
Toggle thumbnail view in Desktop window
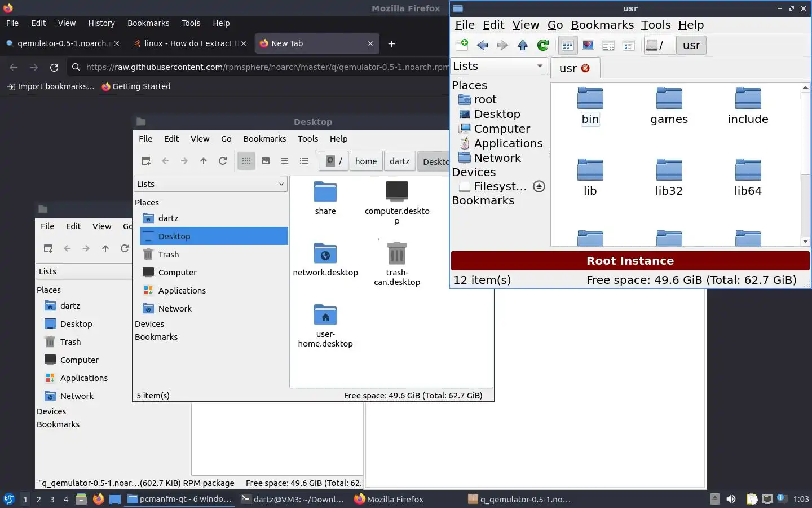tap(266, 161)
